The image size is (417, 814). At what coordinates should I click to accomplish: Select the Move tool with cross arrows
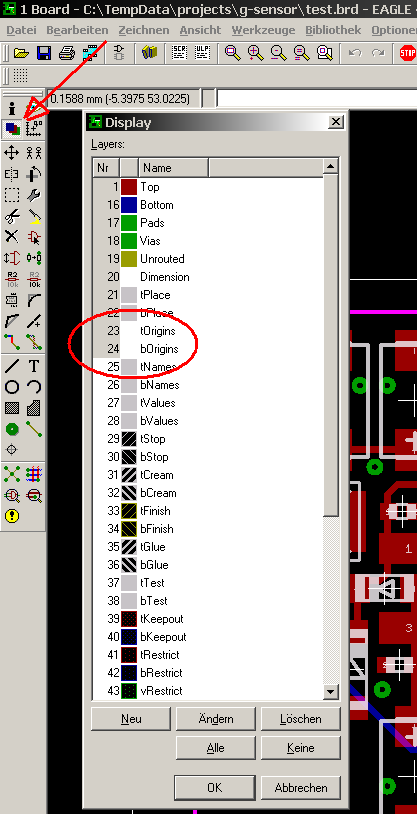pos(12,152)
